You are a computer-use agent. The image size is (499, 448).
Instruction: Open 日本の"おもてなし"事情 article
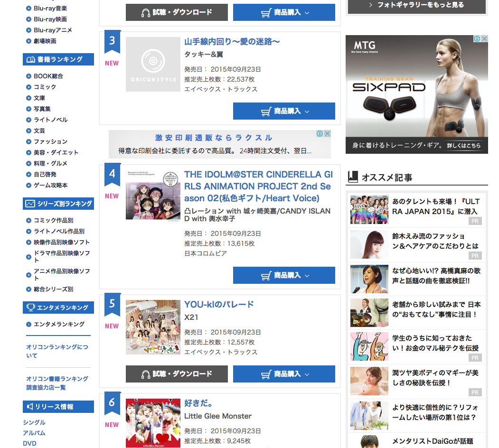416,313
